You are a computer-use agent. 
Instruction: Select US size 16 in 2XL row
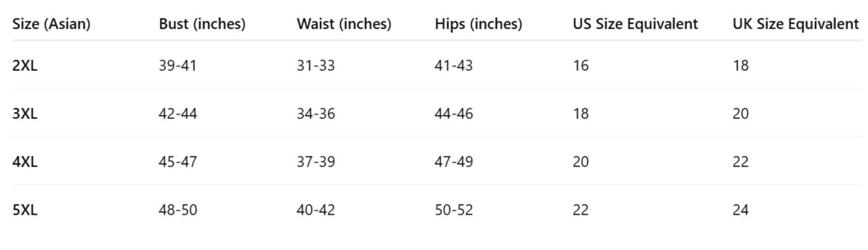[581, 66]
